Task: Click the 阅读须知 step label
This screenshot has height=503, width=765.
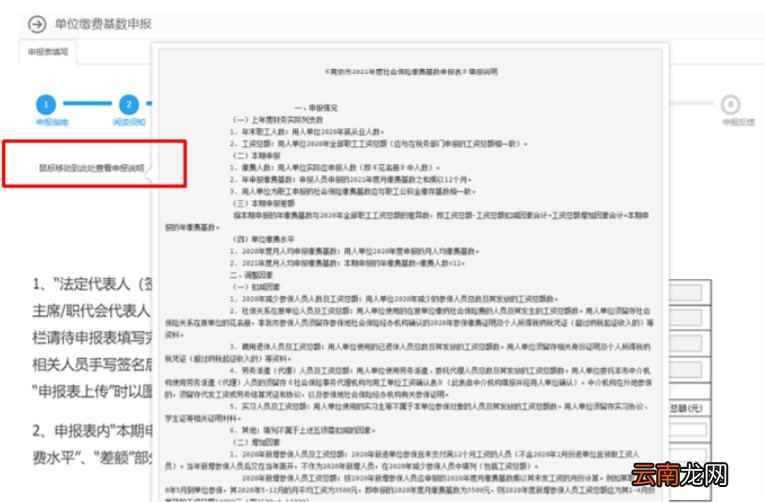Action: (129, 122)
